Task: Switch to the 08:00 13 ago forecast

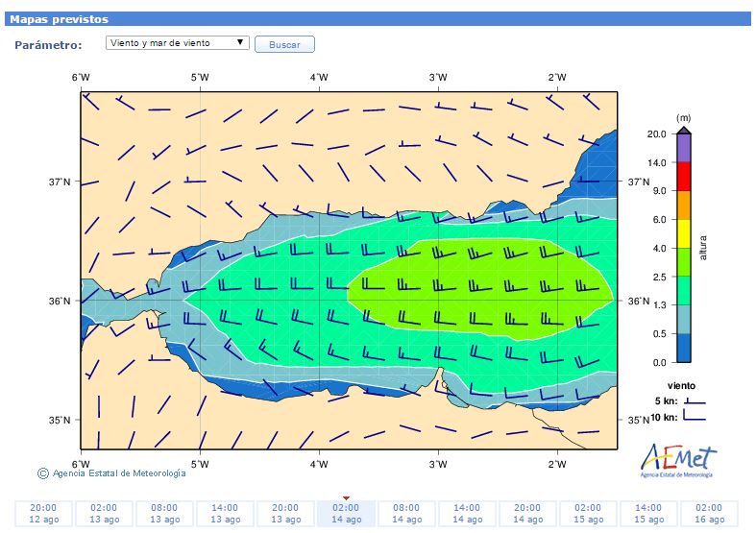Action: click(164, 514)
